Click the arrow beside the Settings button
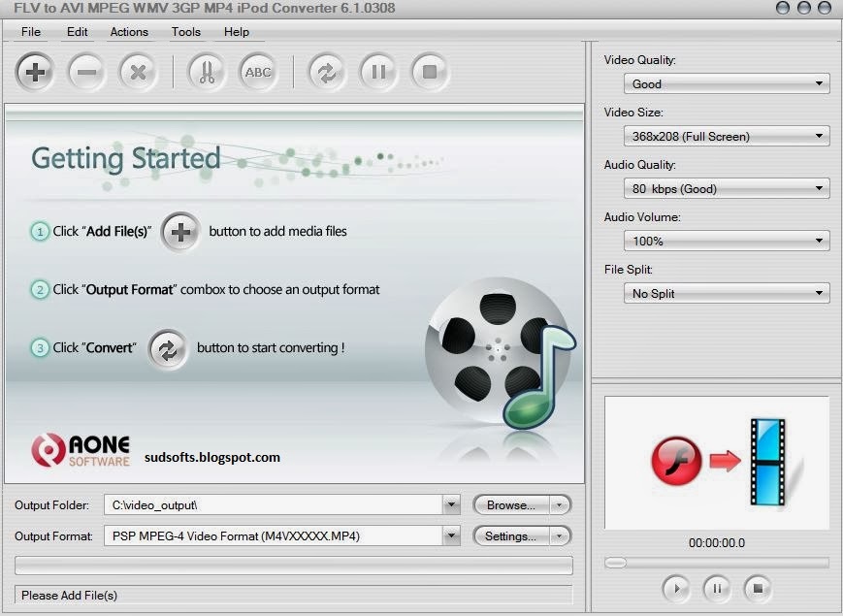Viewport: 843px width, 616px height. tap(560, 535)
